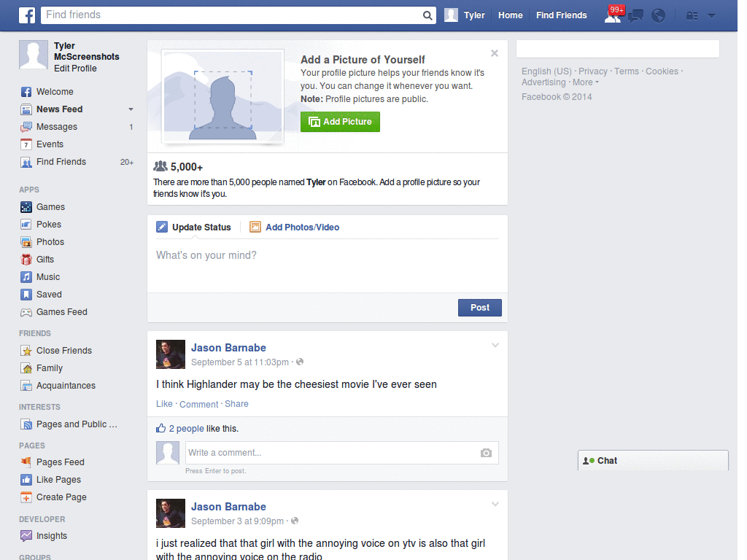Expand the account menu arrow in top bar
Image resolution: width=747 pixels, height=560 pixels.
[711, 16]
